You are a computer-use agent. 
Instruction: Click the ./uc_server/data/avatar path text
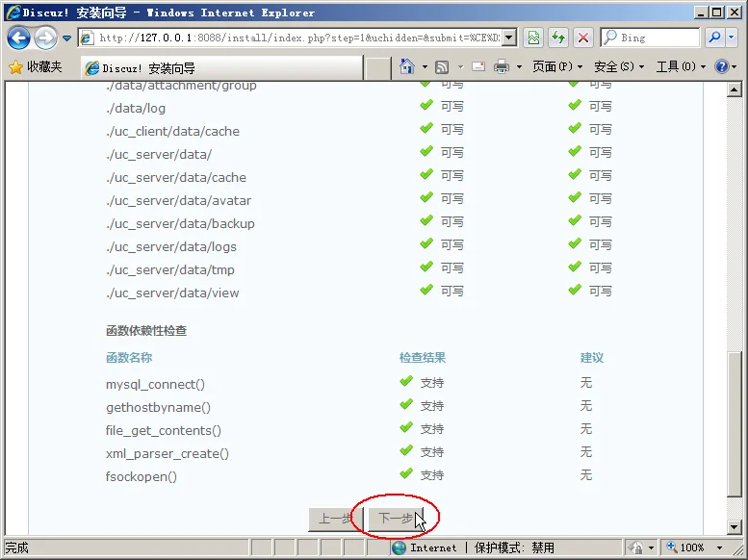tap(178, 200)
